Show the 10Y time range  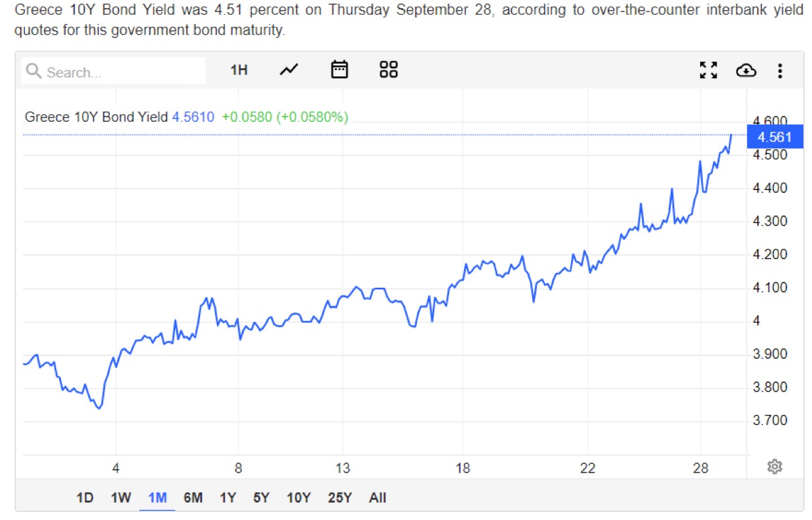coord(299,498)
